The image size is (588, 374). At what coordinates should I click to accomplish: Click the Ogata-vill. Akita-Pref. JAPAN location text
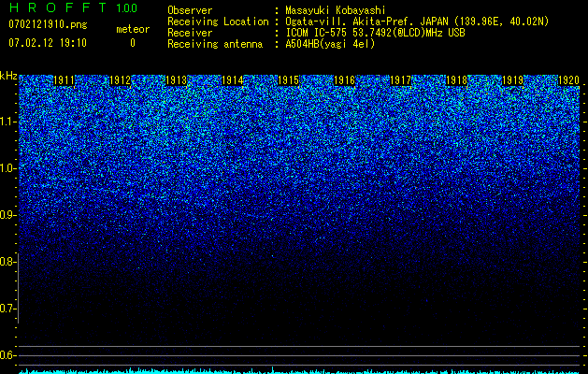pyautogui.click(x=417, y=22)
